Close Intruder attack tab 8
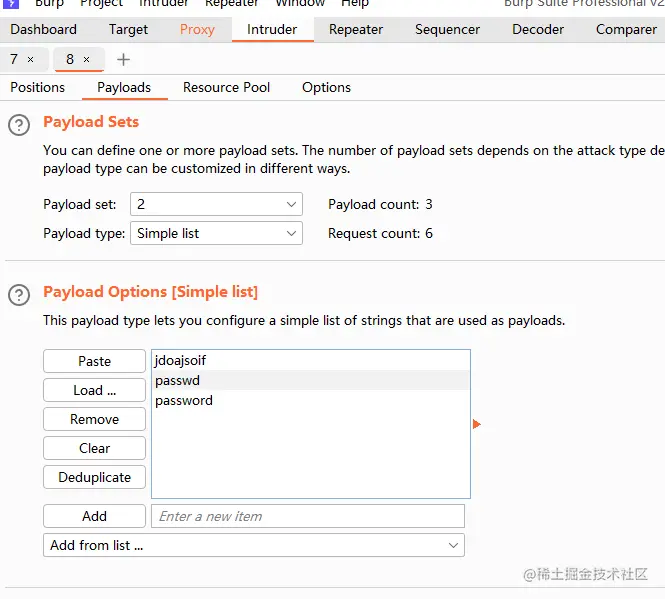Viewport: 665px width, 599px height. [87, 59]
